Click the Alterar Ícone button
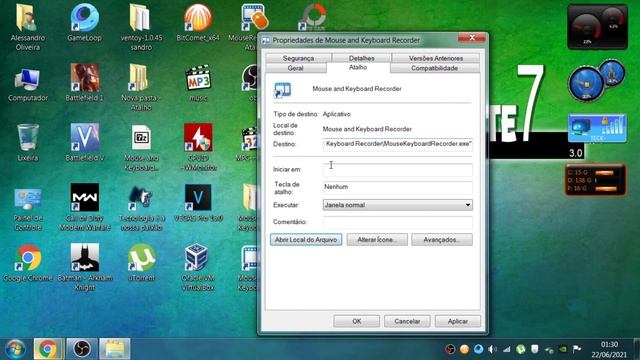 tap(377, 240)
